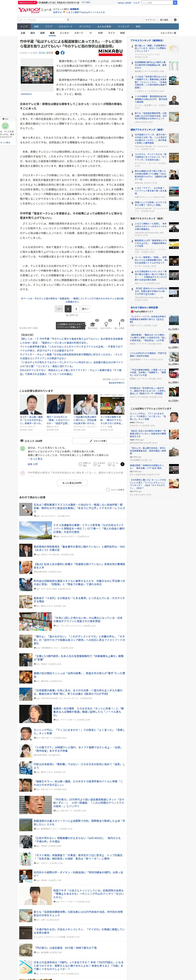Click the search magnifier button beside keyword field

click(68, 20)
